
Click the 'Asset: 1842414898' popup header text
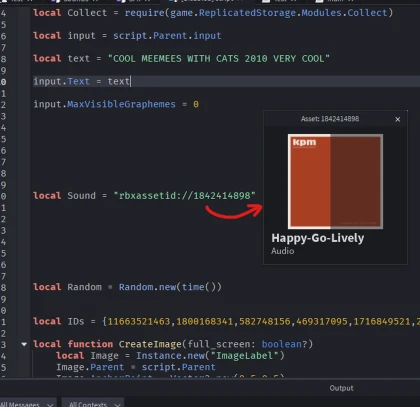point(330,119)
